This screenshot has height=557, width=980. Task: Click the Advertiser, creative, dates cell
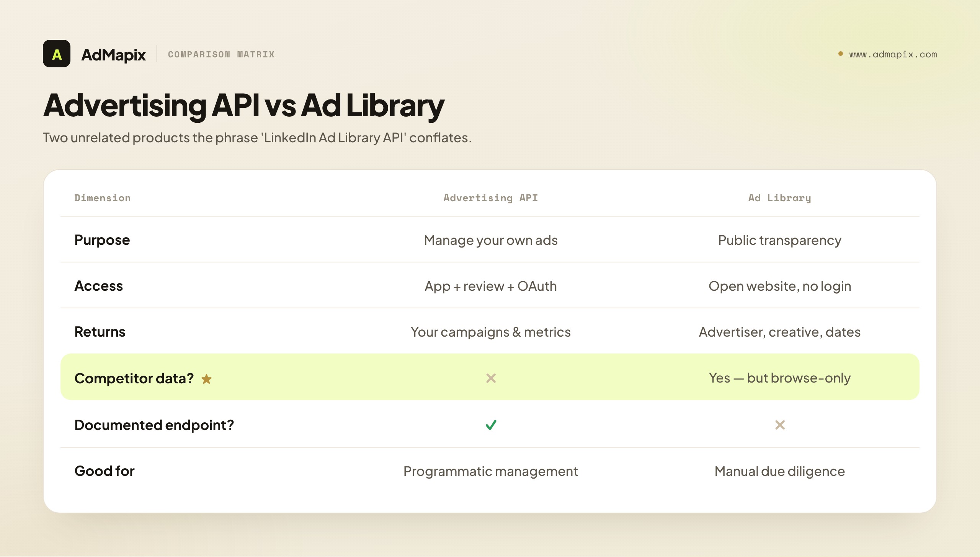[780, 332]
